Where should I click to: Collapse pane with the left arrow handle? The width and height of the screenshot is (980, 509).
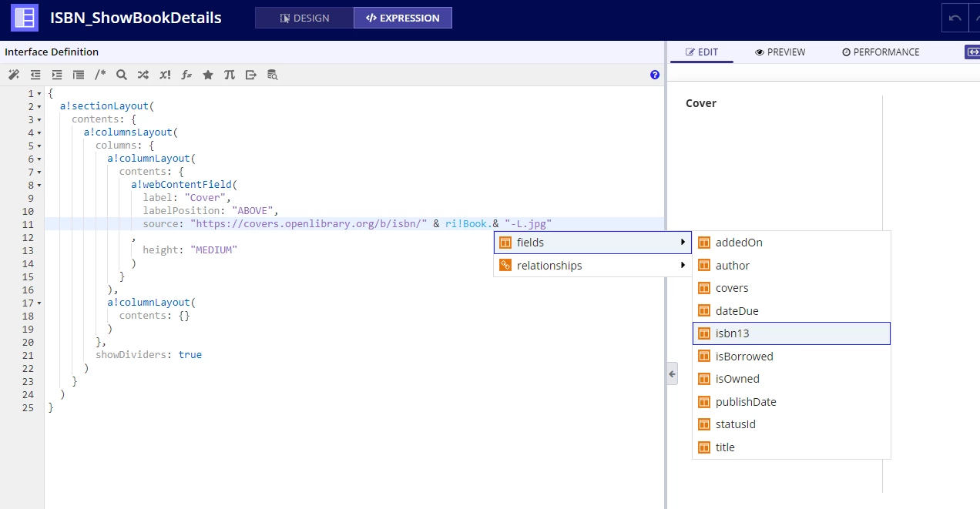(672, 373)
